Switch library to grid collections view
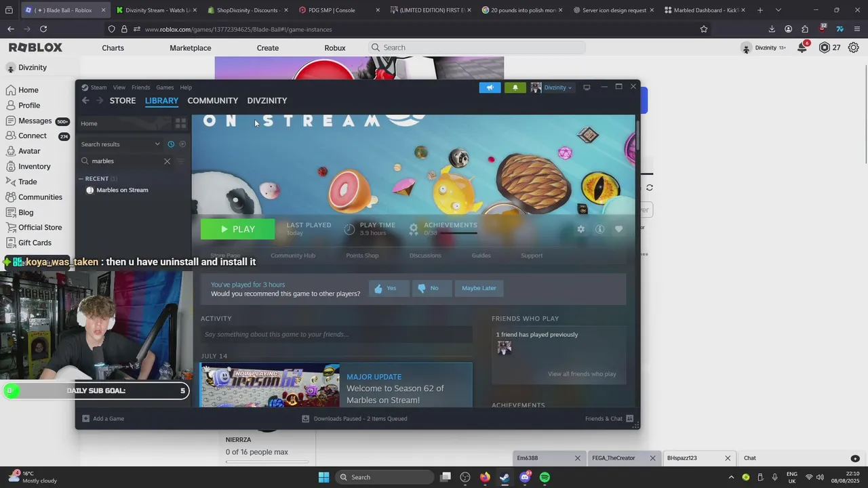 pos(180,123)
